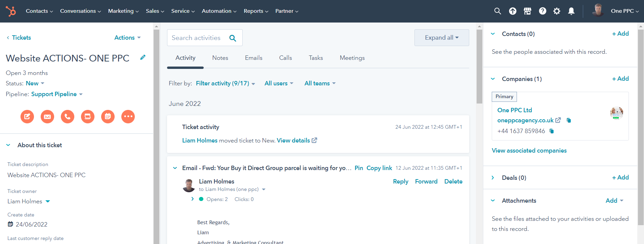
Task: Click the search activities magnifier icon
Action: [233, 38]
